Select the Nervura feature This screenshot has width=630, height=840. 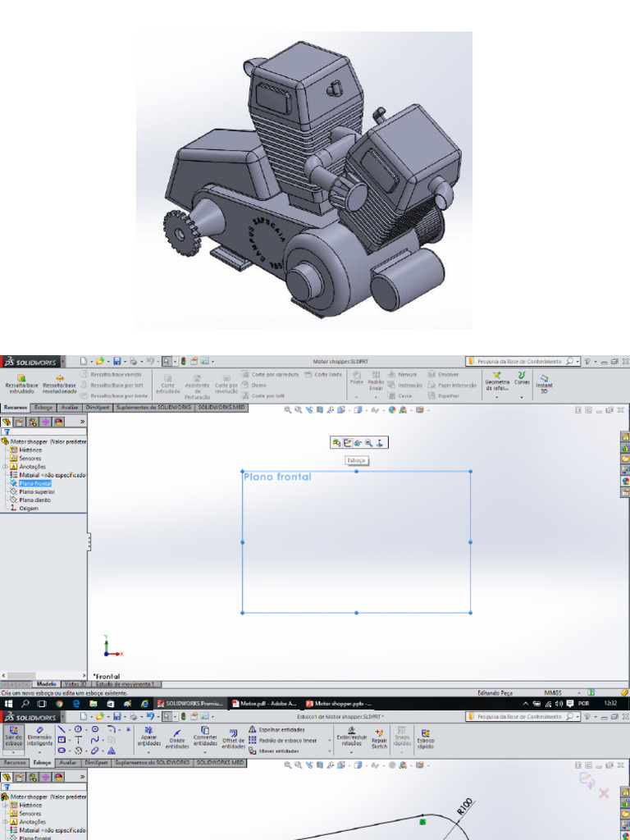coord(403,374)
